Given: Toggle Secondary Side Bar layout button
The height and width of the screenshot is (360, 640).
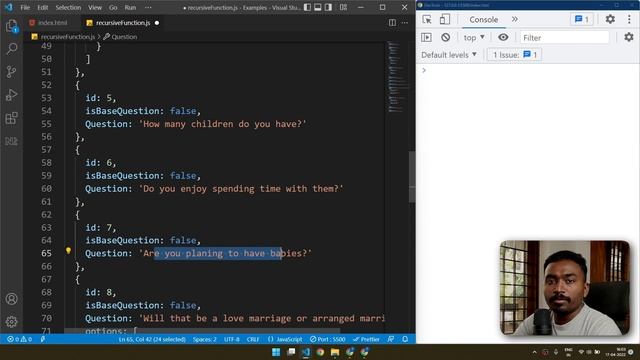Looking at the screenshot, I should click(329, 7).
